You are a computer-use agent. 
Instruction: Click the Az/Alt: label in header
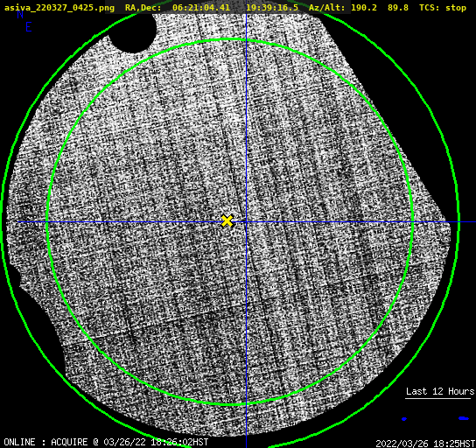(327, 8)
